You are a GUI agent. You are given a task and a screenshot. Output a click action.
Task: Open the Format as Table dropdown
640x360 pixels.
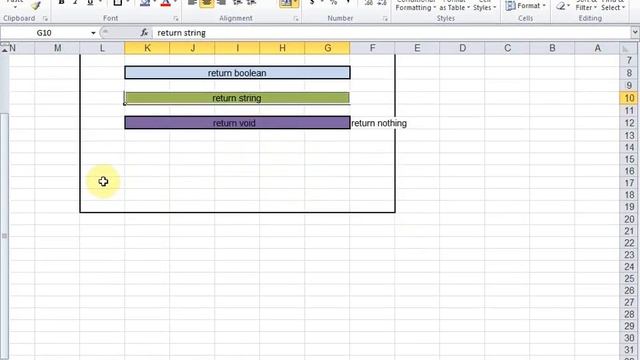(x=454, y=5)
